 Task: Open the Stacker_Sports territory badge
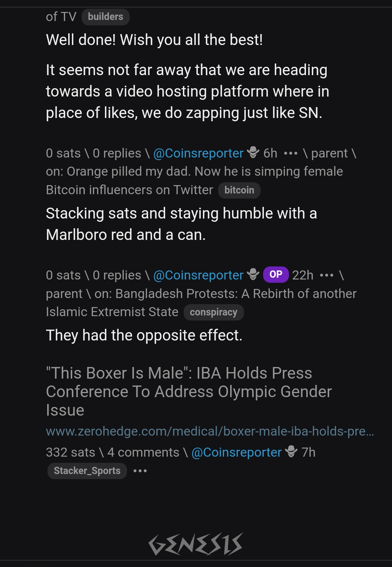[x=87, y=471]
